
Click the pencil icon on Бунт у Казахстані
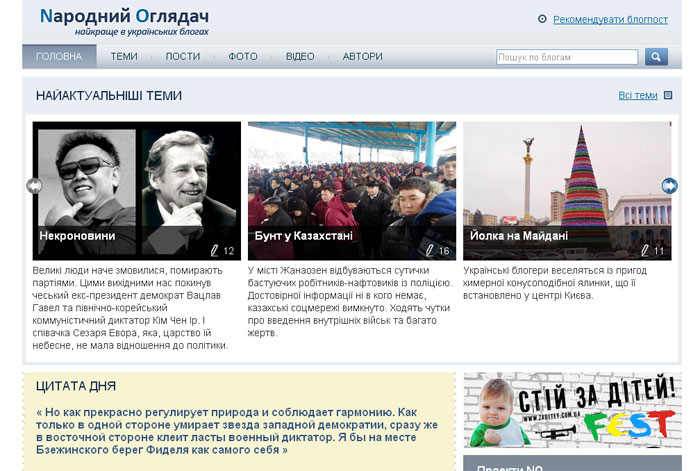point(429,250)
